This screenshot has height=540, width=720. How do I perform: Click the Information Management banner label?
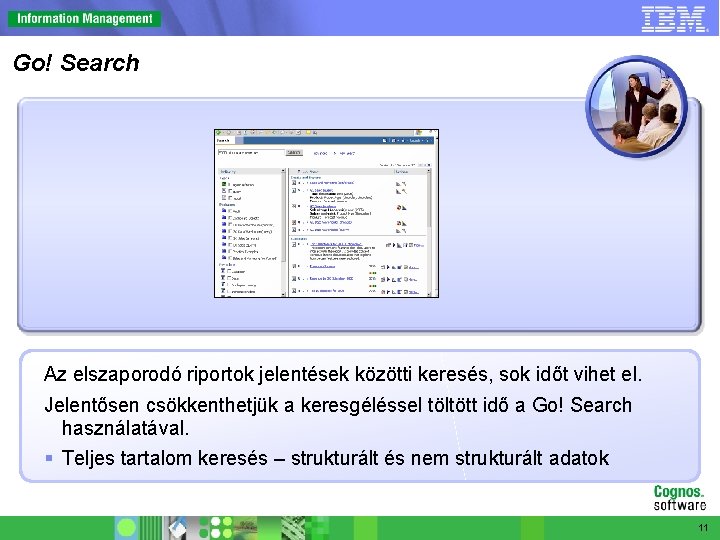[84, 19]
